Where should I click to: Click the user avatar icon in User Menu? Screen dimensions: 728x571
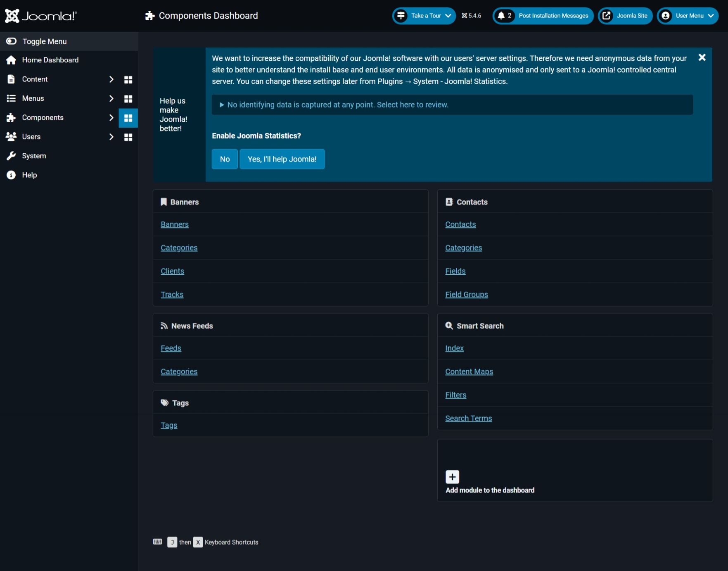pyautogui.click(x=666, y=16)
